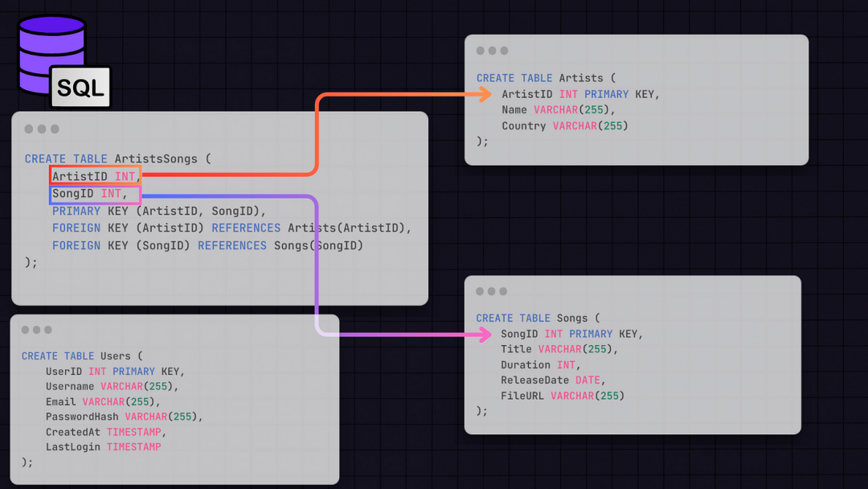Screen dimensions: 868x489
Task: Click the last dot in Songs window
Action: (x=503, y=291)
